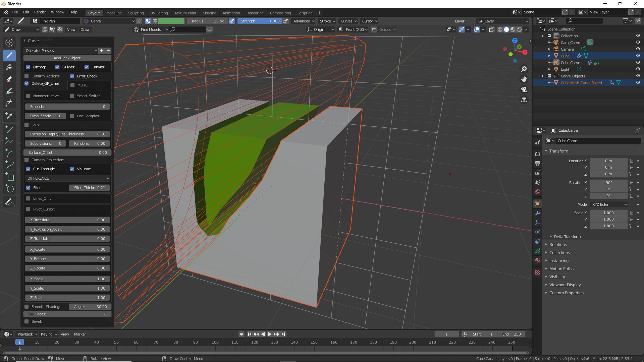Switch to the Sculpting workspace tab

tap(136, 13)
